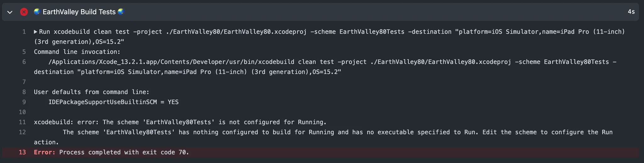
Task: Click the red failed status icon
Action: (24, 12)
